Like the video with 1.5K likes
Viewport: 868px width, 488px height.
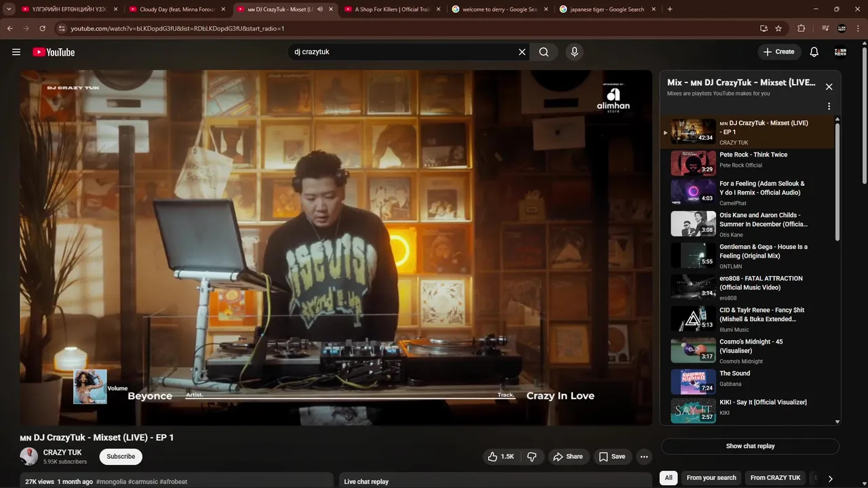tap(500, 457)
